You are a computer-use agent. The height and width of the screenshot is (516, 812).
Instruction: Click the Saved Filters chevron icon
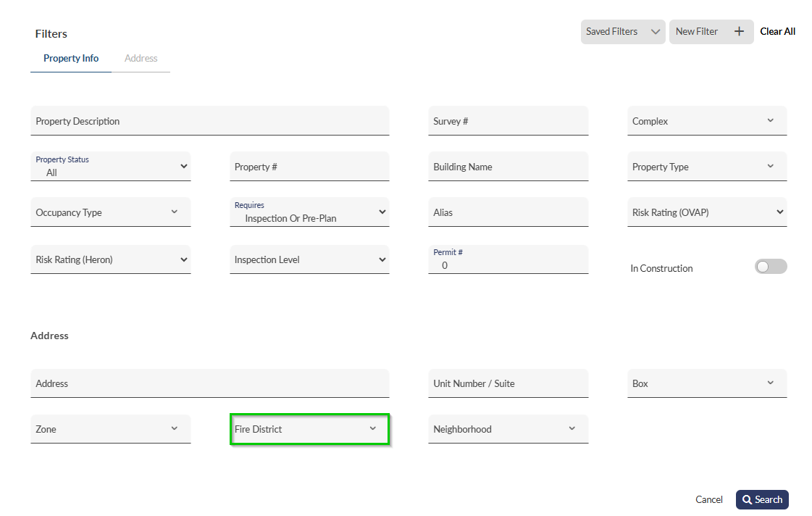(x=655, y=32)
